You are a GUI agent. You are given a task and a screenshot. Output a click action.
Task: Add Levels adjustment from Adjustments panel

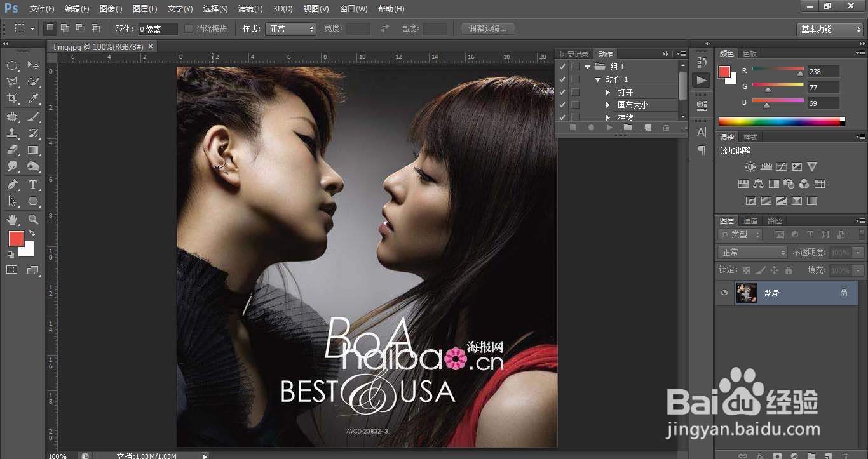766,167
